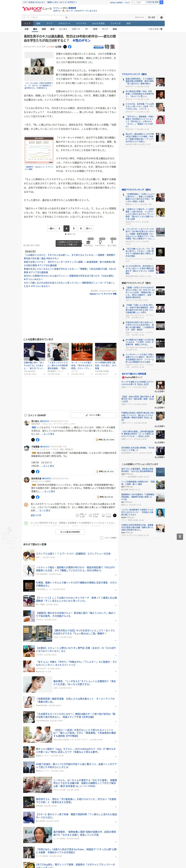Click the search magnifier icon in keyword box
The image size is (186, 868).
pos(66,17)
